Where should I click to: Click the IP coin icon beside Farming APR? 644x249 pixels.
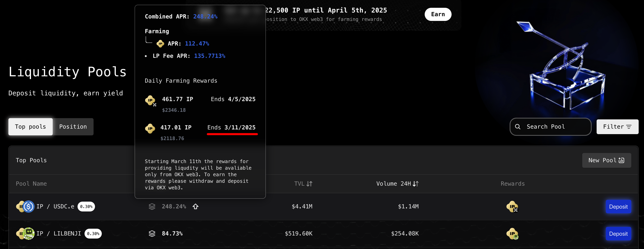pos(160,44)
